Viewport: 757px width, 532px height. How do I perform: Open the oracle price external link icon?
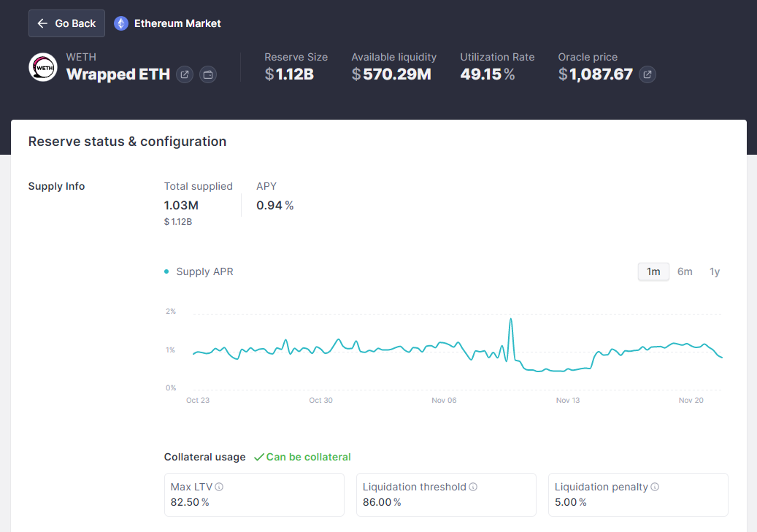pos(647,74)
